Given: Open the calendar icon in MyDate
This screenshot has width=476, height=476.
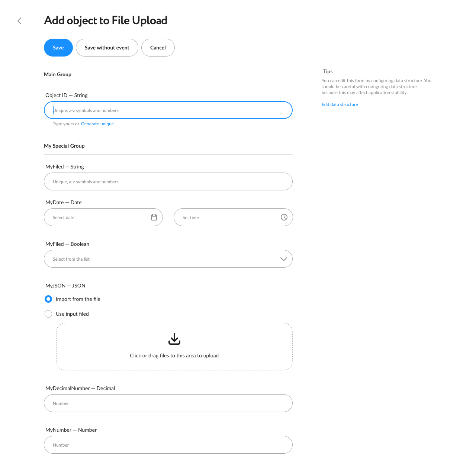Looking at the screenshot, I should click(x=154, y=217).
